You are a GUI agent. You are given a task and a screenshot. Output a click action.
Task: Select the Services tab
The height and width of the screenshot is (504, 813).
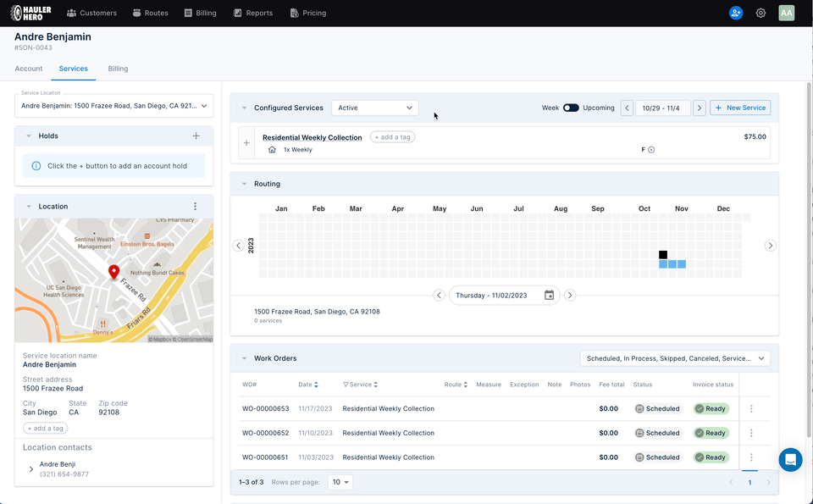73,69
